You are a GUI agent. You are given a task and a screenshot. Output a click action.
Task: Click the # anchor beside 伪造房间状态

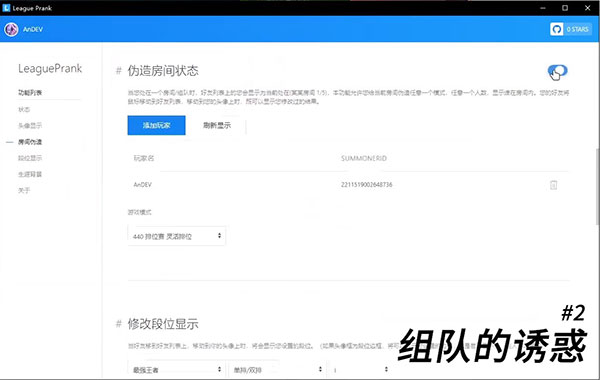(x=119, y=71)
